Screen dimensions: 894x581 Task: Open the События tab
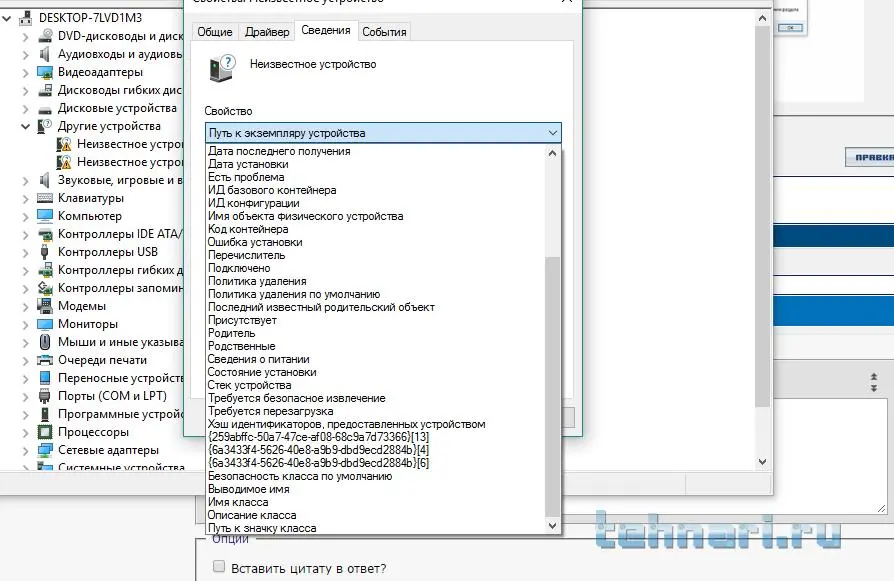[x=384, y=32]
